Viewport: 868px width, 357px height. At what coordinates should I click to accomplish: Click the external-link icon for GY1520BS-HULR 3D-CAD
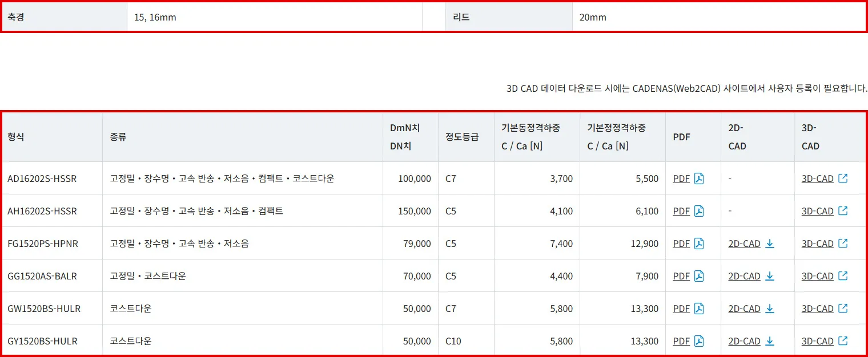(x=842, y=341)
